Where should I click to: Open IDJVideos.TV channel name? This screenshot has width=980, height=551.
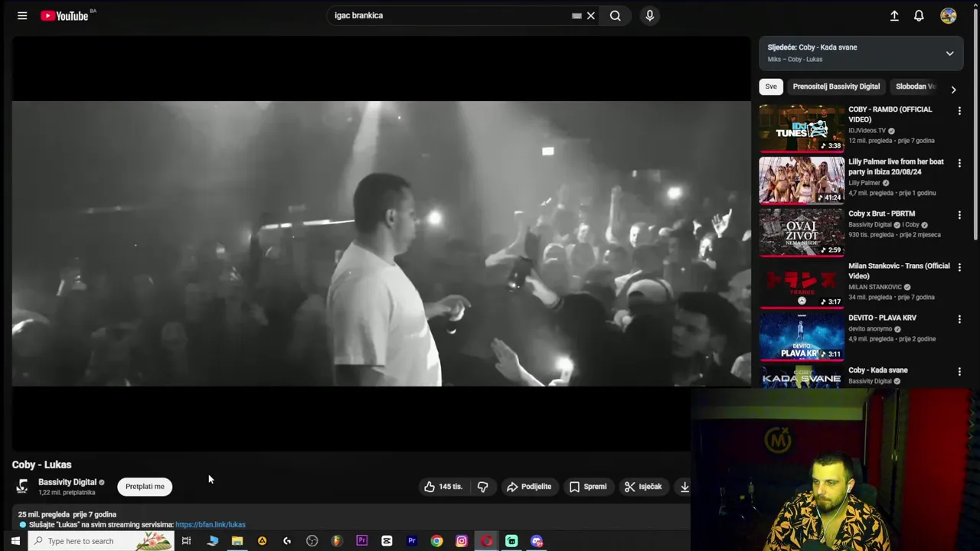867,131
